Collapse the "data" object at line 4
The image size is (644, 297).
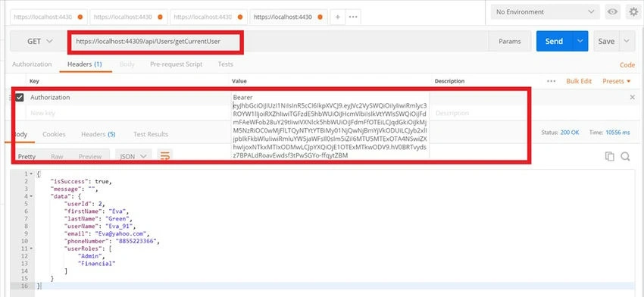click(31, 196)
